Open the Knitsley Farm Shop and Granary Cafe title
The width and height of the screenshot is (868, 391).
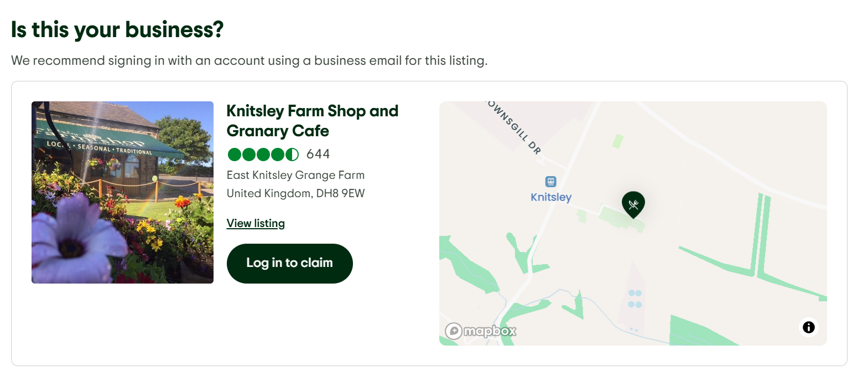pyautogui.click(x=312, y=121)
